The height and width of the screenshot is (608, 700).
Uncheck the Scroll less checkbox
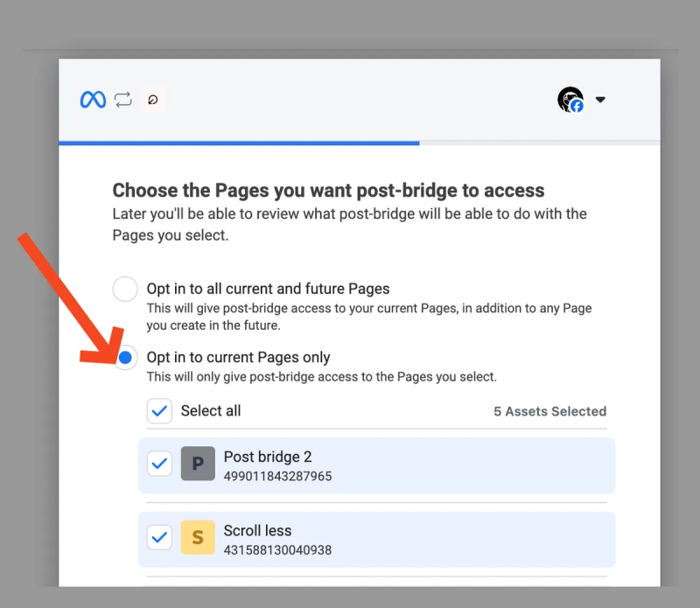[159, 537]
